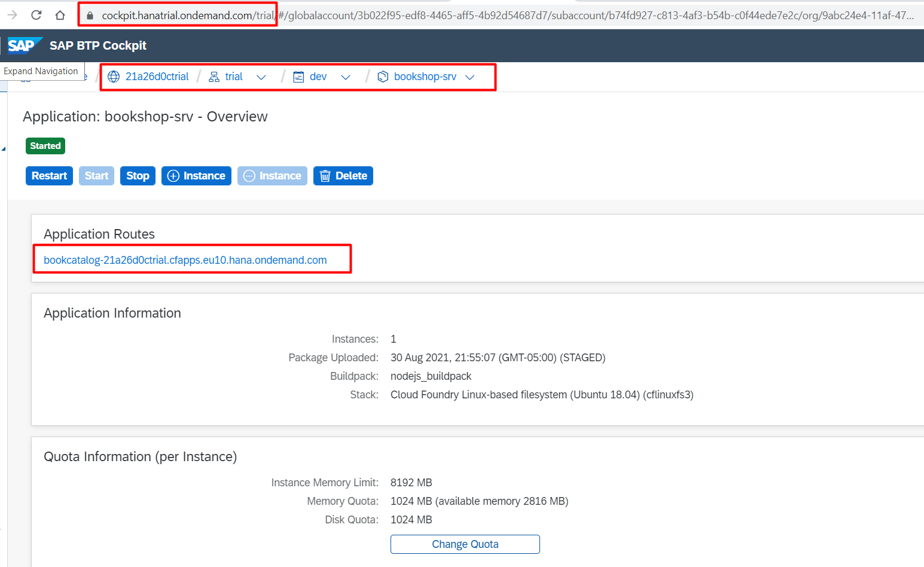Click the padlock site security icon
Image resolution: width=924 pixels, height=567 pixels.
point(90,16)
